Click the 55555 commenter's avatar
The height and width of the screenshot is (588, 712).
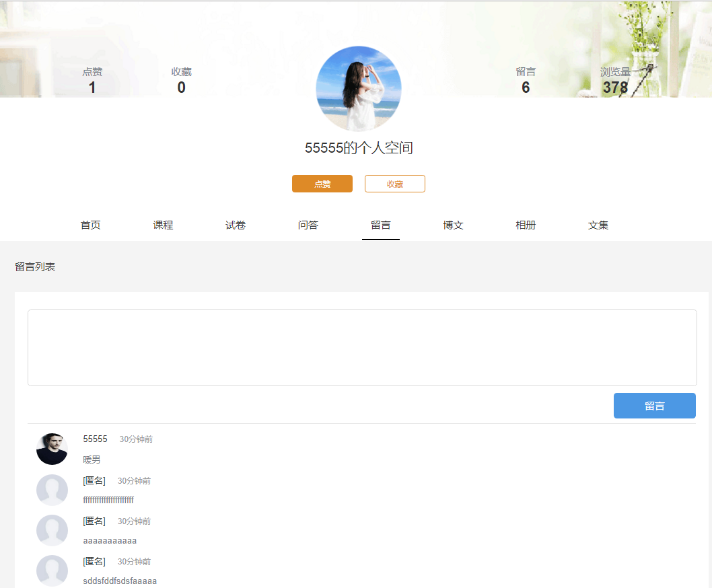click(52, 449)
